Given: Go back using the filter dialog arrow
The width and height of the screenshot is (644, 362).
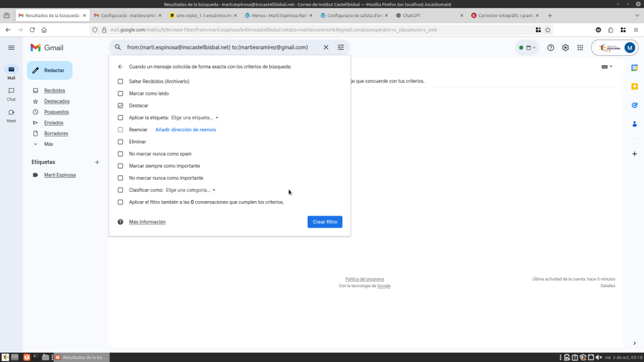Looking at the screenshot, I should coord(120,67).
